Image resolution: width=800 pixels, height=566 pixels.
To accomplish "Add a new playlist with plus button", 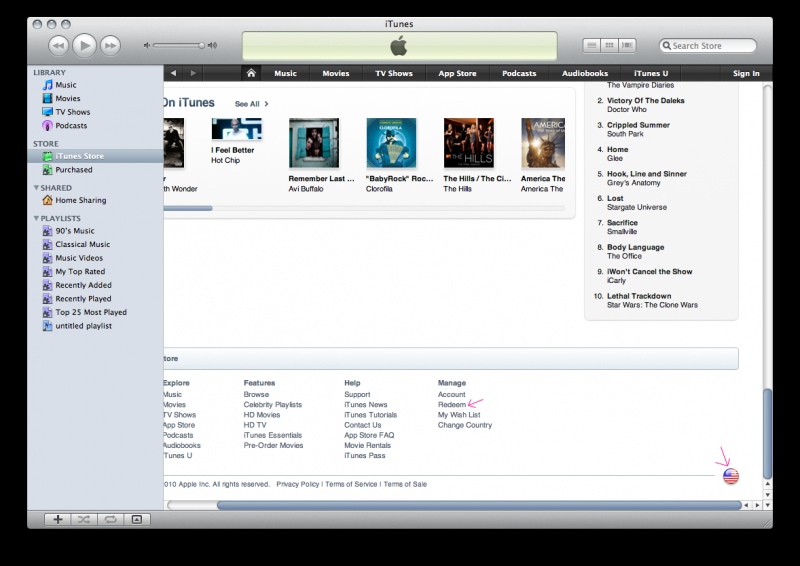I will [58, 519].
